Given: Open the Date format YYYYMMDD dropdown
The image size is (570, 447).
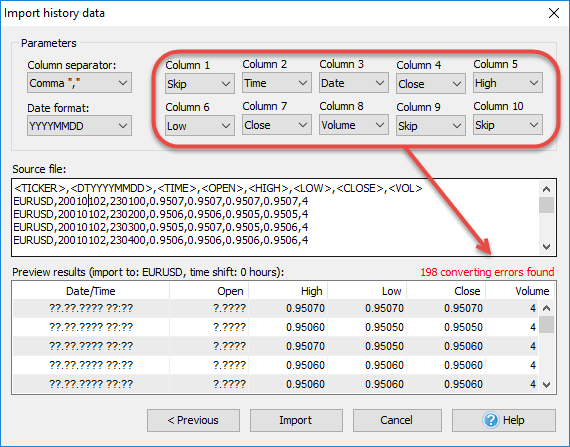Looking at the screenshot, I should point(79,126).
